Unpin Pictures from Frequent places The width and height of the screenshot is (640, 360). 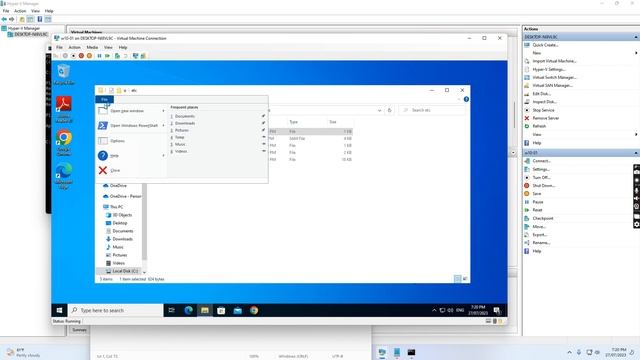coord(264,130)
